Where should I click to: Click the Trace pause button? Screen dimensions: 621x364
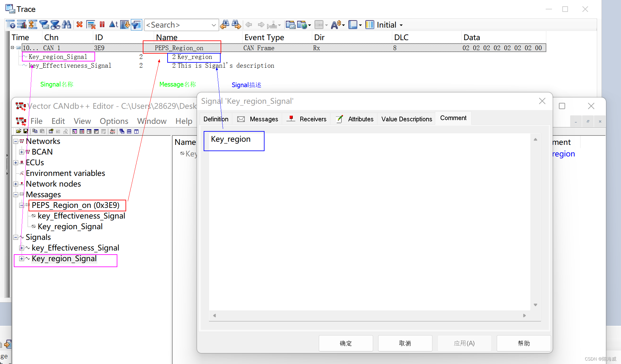(x=102, y=24)
